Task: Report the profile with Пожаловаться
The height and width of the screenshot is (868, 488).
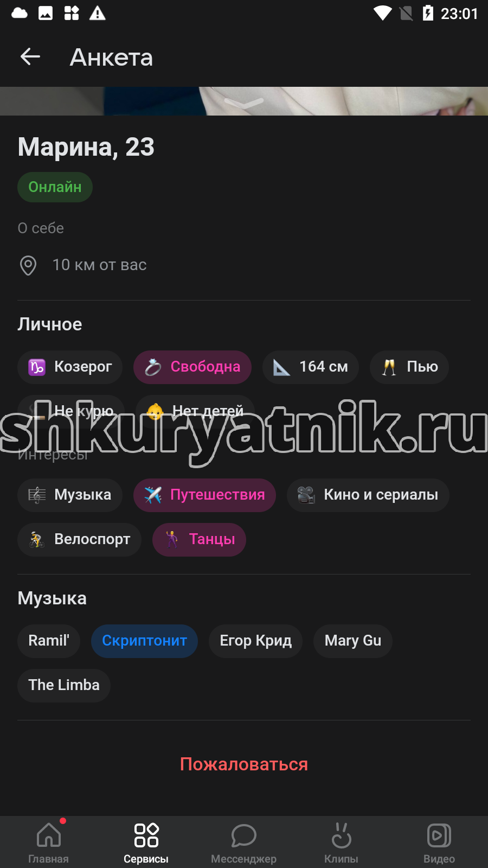Action: tap(244, 764)
